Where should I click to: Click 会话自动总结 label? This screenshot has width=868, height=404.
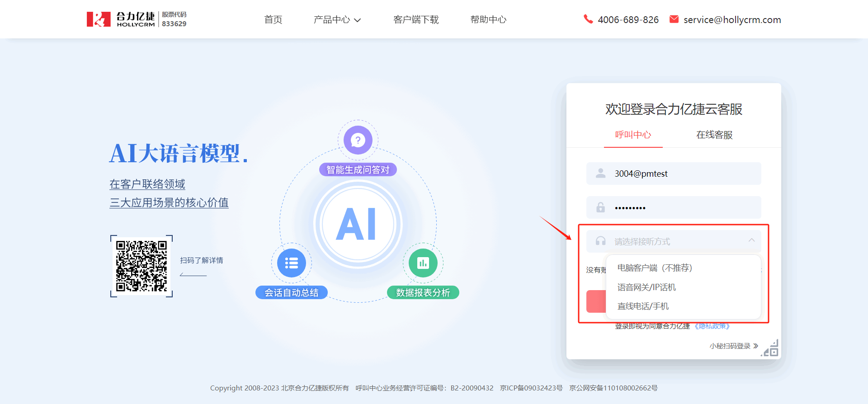(292, 292)
